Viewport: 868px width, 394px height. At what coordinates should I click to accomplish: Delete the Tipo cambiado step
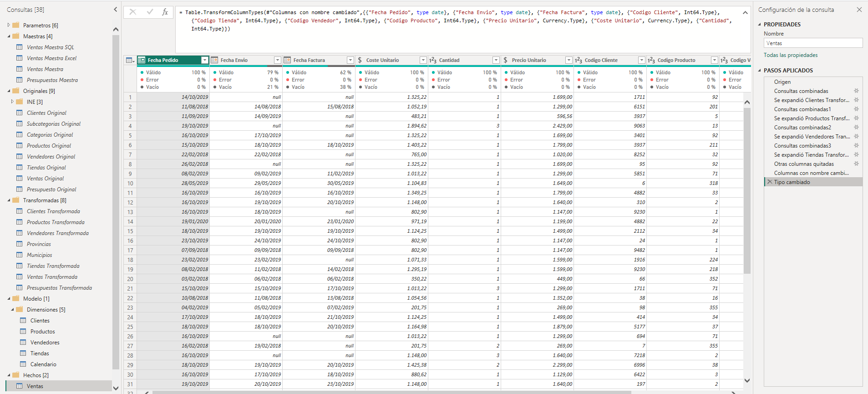770,182
